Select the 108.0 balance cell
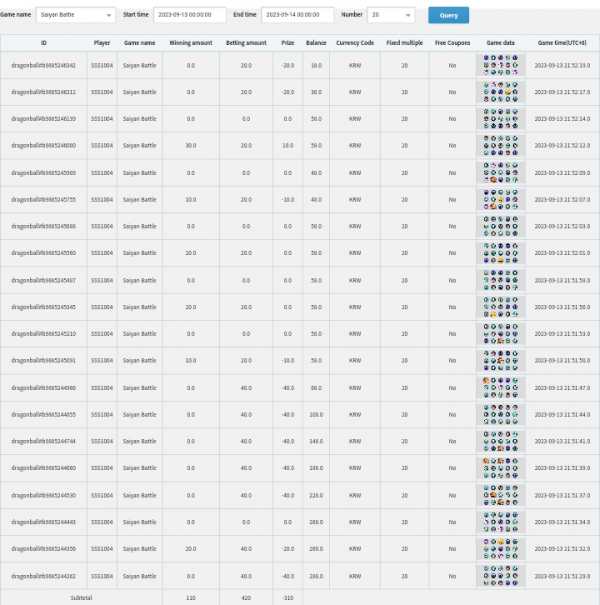 pos(316,414)
